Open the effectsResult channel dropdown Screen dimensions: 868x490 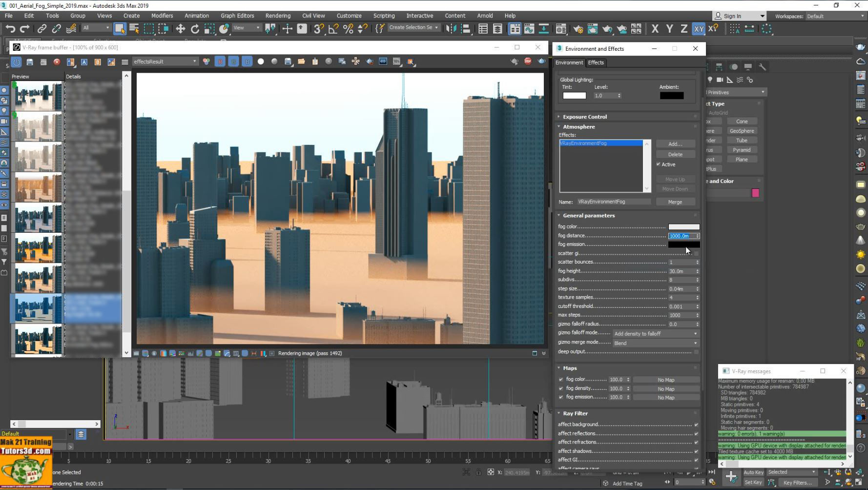tap(165, 61)
